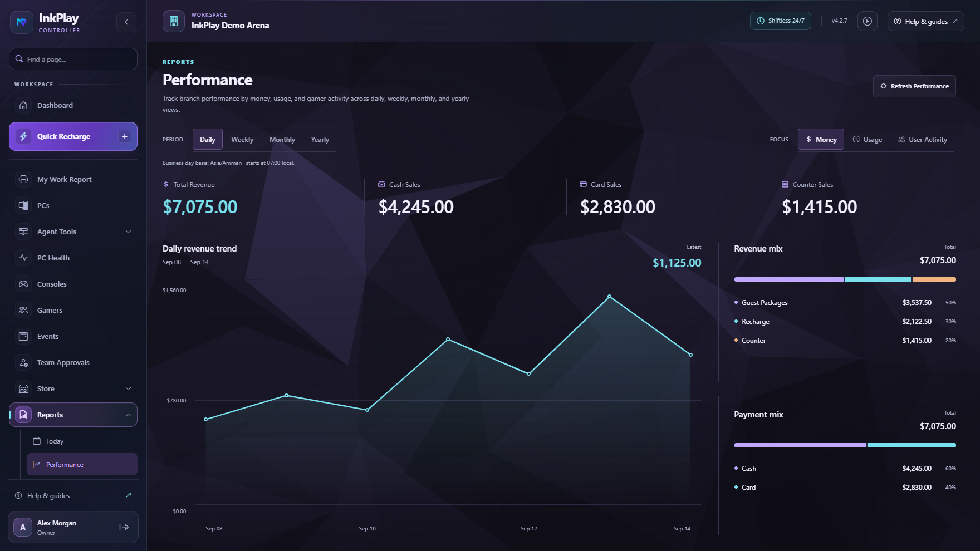Switch focus to User Activity
The image size is (980, 551).
coord(923,140)
